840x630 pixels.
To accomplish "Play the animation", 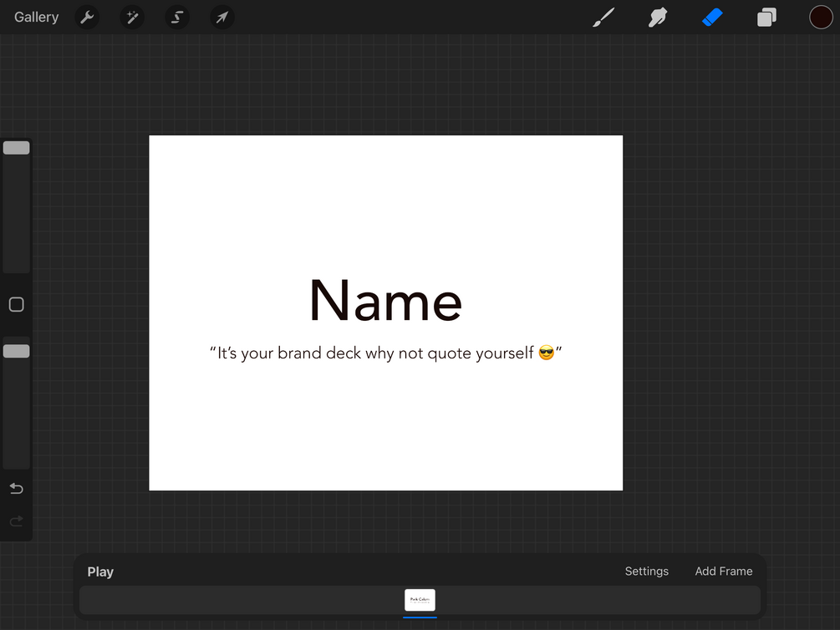I will (x=100, y=572).
